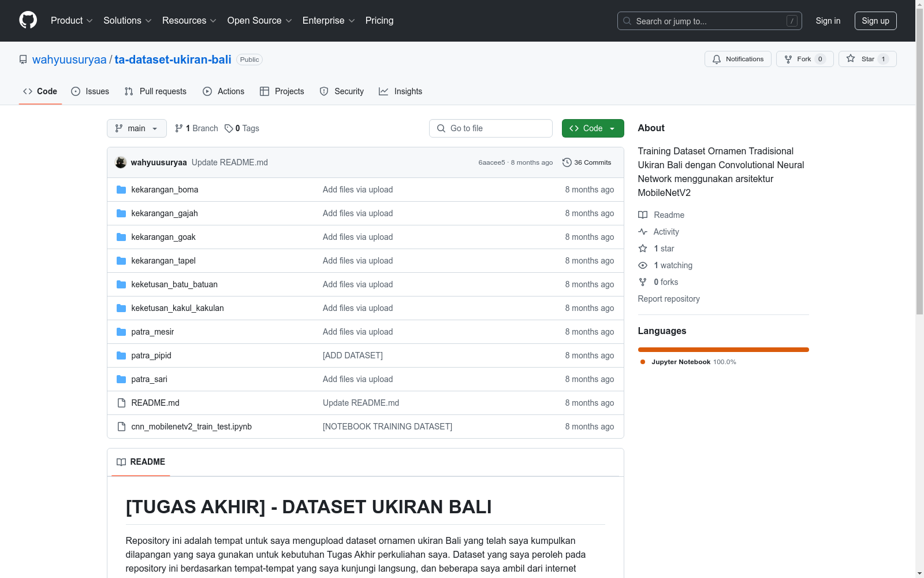Click the GitHub logo icon

coord(28,20)
